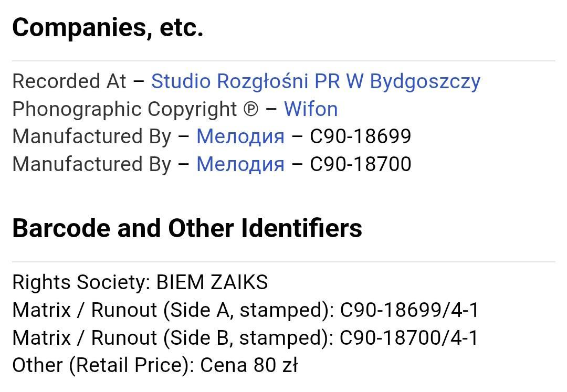This screenshot has height=392, width=567.
Task: Click the "Phonographic Copyright" label text
Action: [124, 109]
